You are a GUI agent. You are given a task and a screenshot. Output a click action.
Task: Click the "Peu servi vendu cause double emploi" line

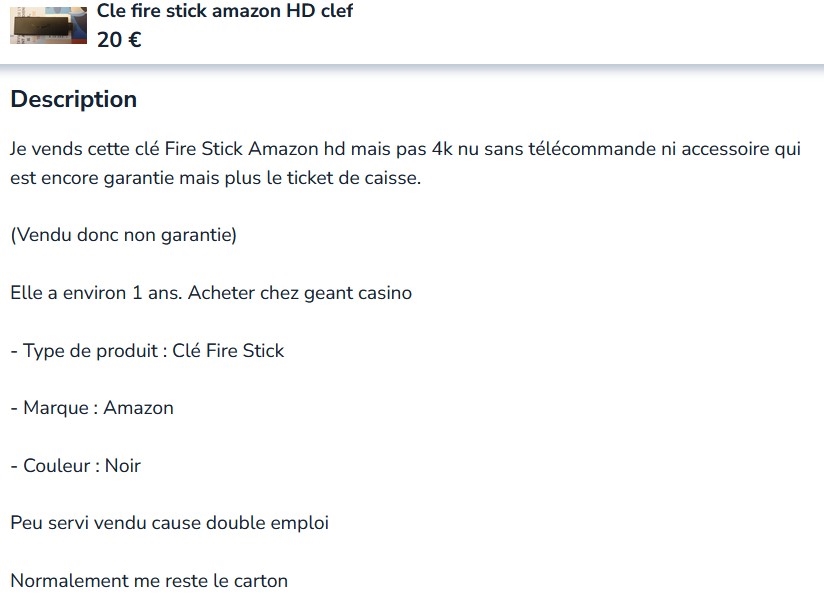169,523
